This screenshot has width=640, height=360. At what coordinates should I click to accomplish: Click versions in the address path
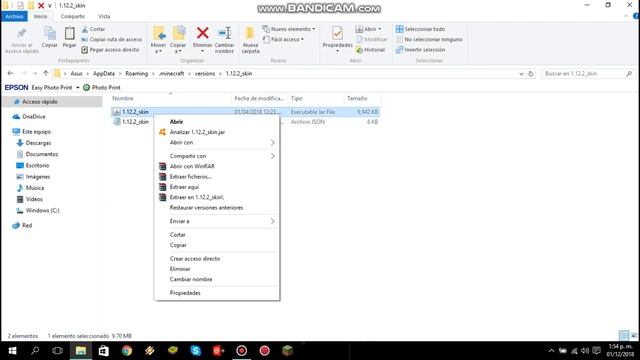pyautogui.click(x=204, y=73)
